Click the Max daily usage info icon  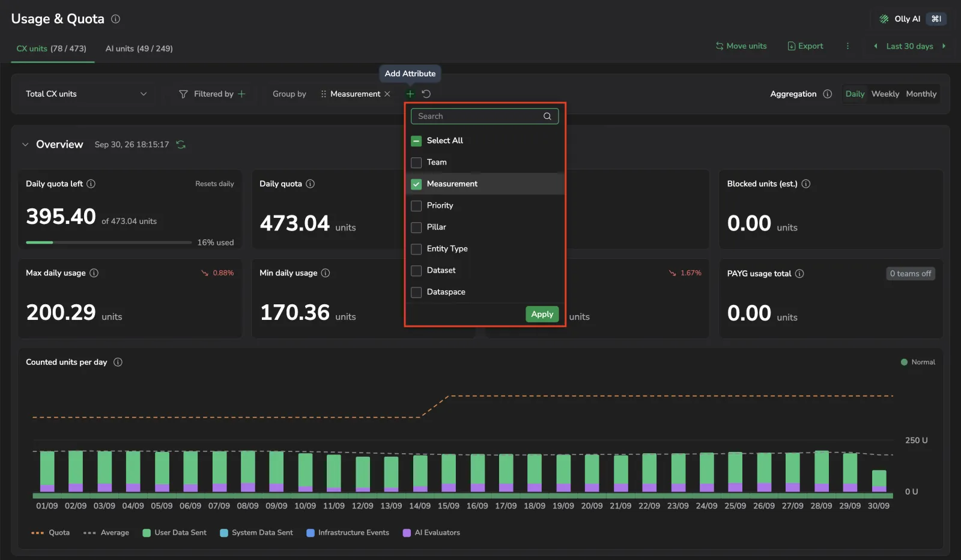[x=94, y=273]
